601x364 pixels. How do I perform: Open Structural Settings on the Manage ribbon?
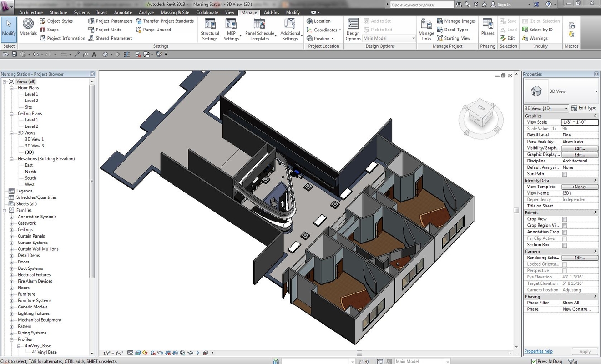(x=209, y=29)
